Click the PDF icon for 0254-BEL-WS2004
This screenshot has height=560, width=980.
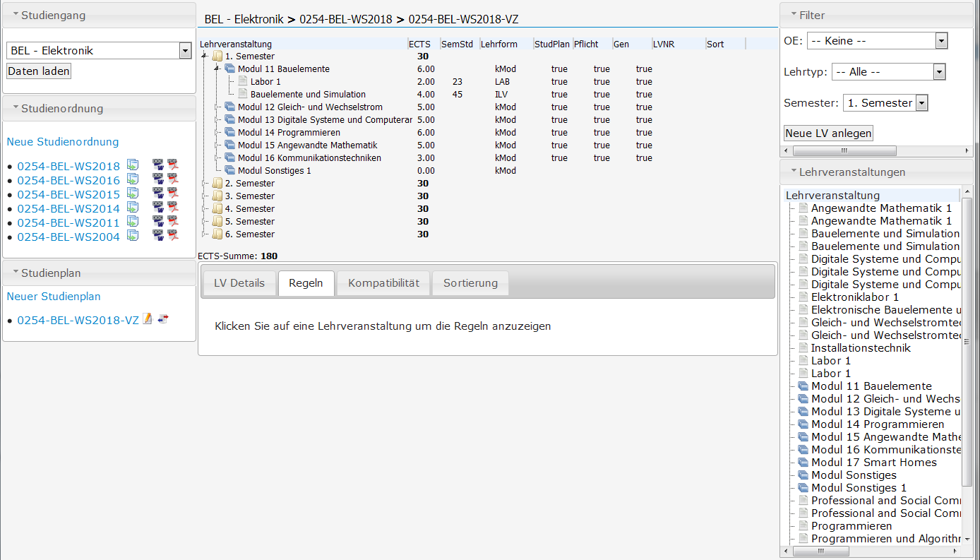click(173, 236)
